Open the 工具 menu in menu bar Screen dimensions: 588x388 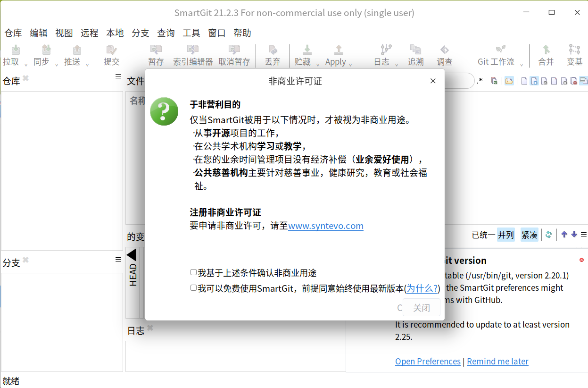(x=191, y=33)
